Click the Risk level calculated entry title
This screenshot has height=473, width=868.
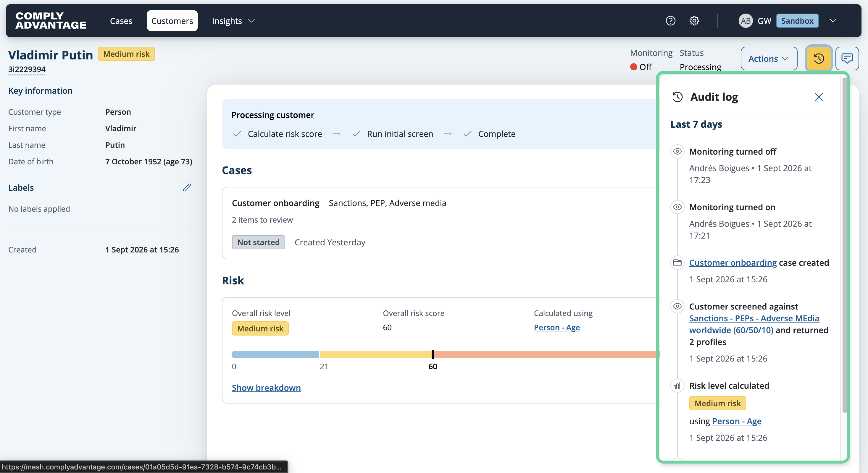click(x=729, y=385)
